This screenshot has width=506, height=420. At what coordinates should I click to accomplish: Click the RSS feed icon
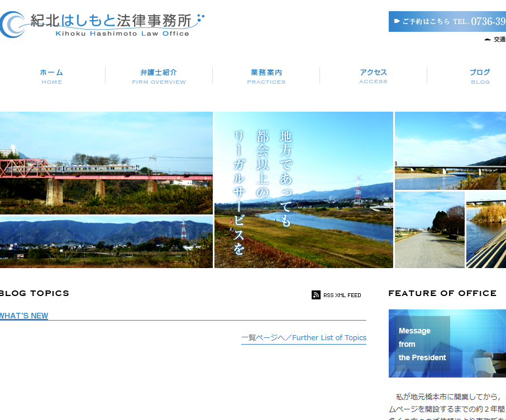[x=316, y=295]
